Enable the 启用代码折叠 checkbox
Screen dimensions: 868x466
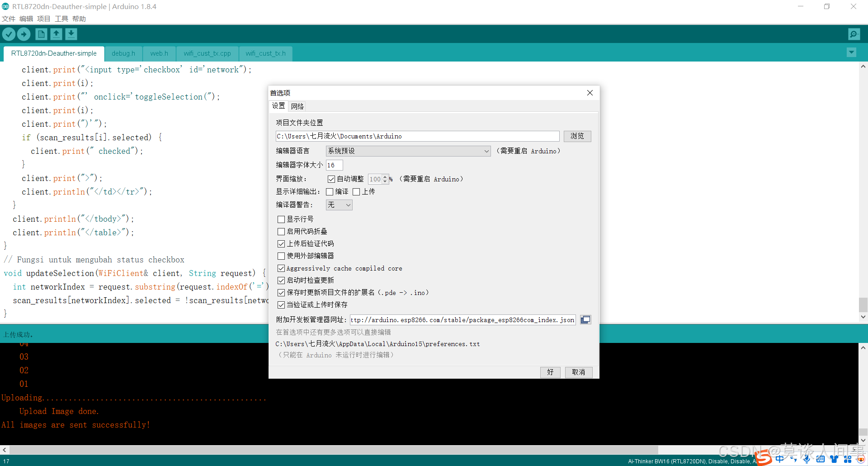click(281, 232)
